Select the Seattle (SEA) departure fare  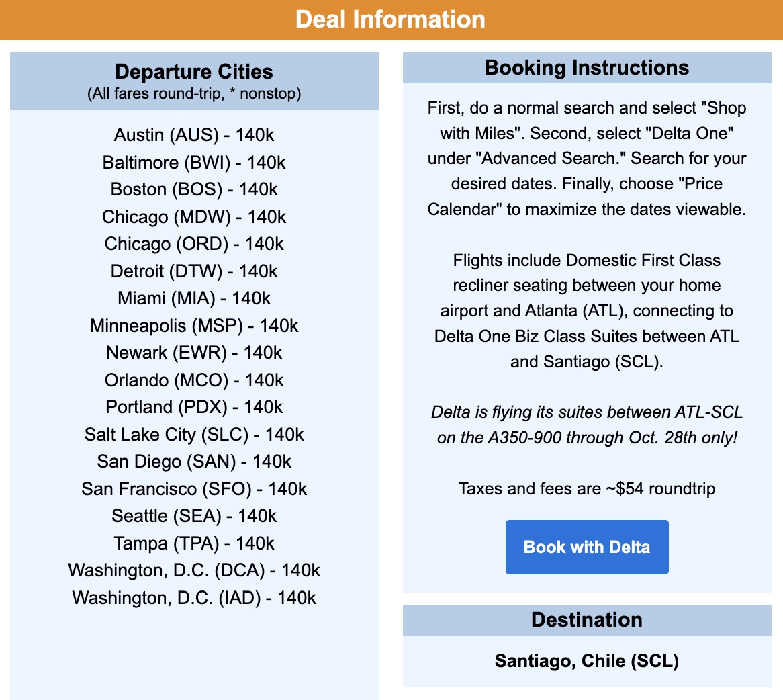coord(194,516)
